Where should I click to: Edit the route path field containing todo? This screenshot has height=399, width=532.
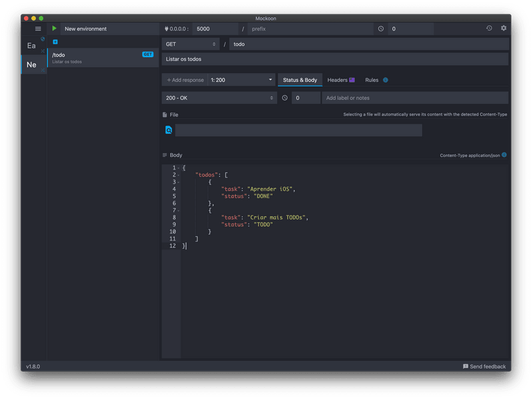pyautogui.click(x=369, y=44)
